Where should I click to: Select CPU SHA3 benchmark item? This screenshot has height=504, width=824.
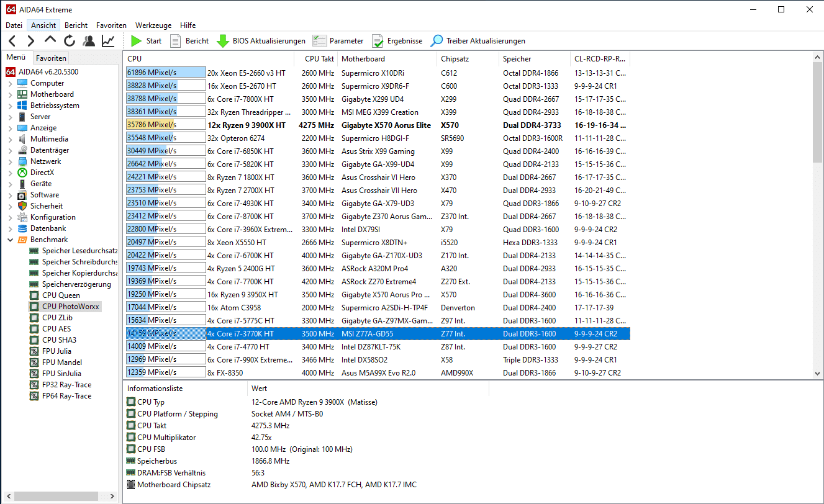point(59,340)
